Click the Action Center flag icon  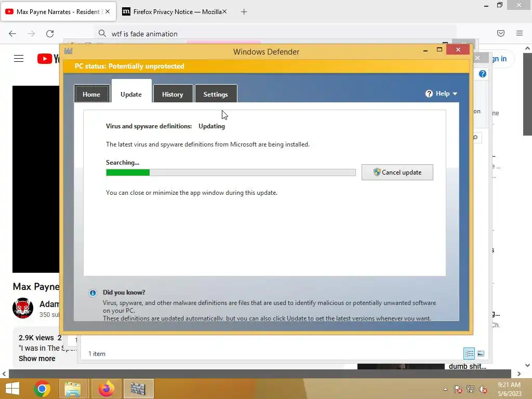click(458, 389)
